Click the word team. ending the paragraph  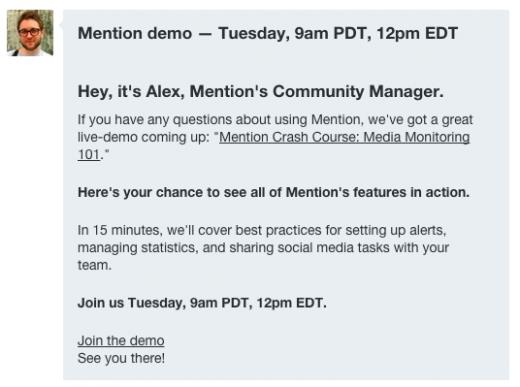click(x=94, y=265)
